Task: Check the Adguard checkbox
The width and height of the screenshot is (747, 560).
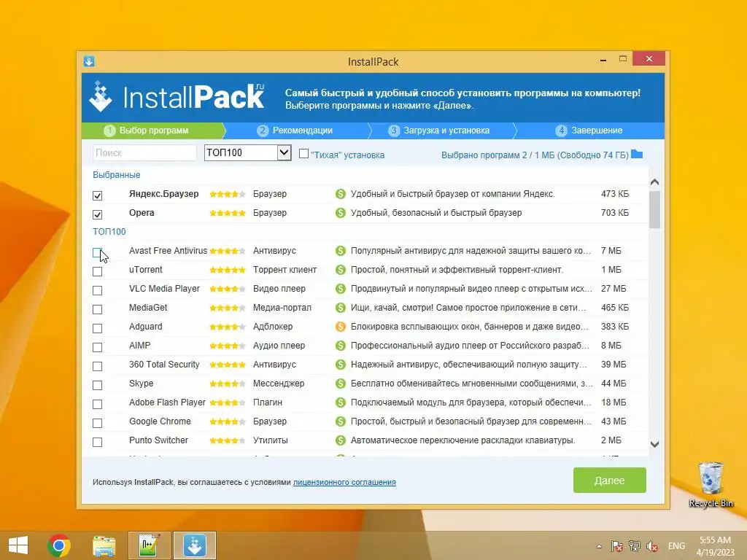Action: tap(97, 329)
